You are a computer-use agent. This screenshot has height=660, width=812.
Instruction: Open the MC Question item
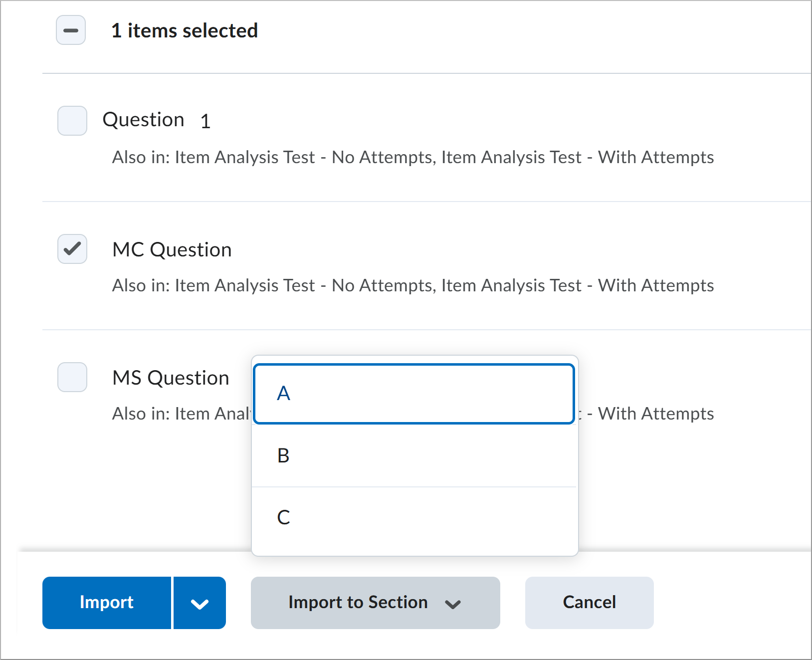point(172,249)
